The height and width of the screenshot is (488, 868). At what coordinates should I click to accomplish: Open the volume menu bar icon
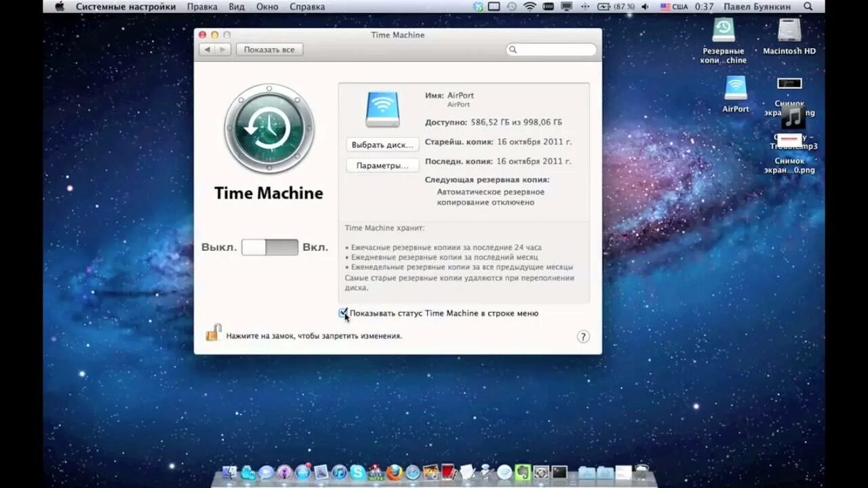(644, 6)
